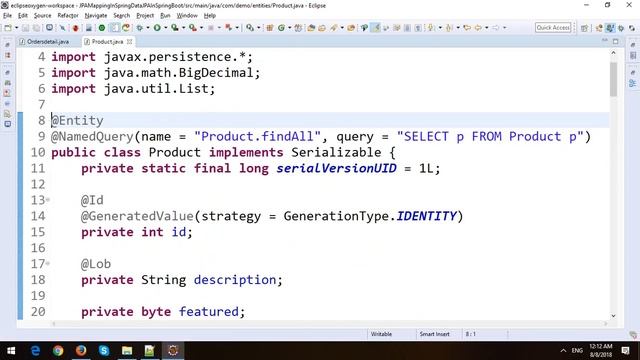
Task: Click the 'Writable' status bar entry
Action: 381,334
